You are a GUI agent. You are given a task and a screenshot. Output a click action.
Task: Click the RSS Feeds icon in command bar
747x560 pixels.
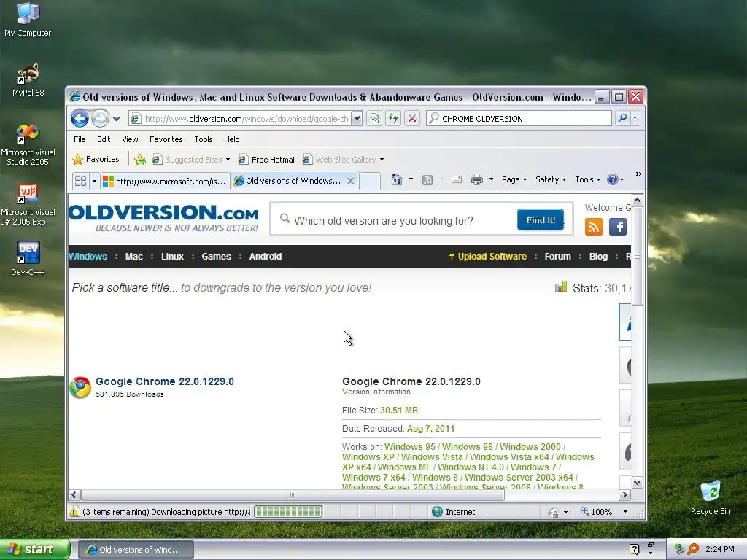pos(427,179)
